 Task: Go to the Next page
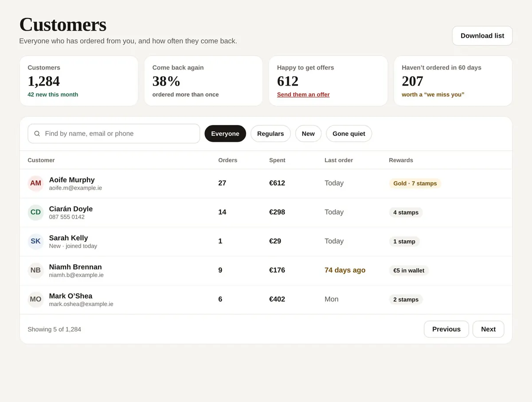tap(488, 329)
